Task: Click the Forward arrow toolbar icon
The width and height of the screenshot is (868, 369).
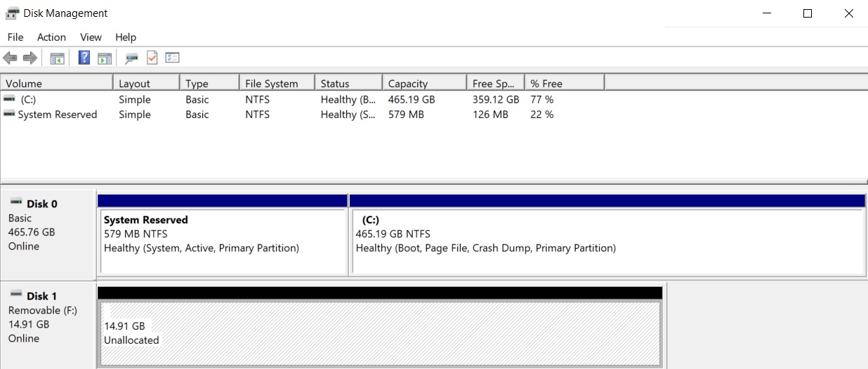Action: coord(29,58)
